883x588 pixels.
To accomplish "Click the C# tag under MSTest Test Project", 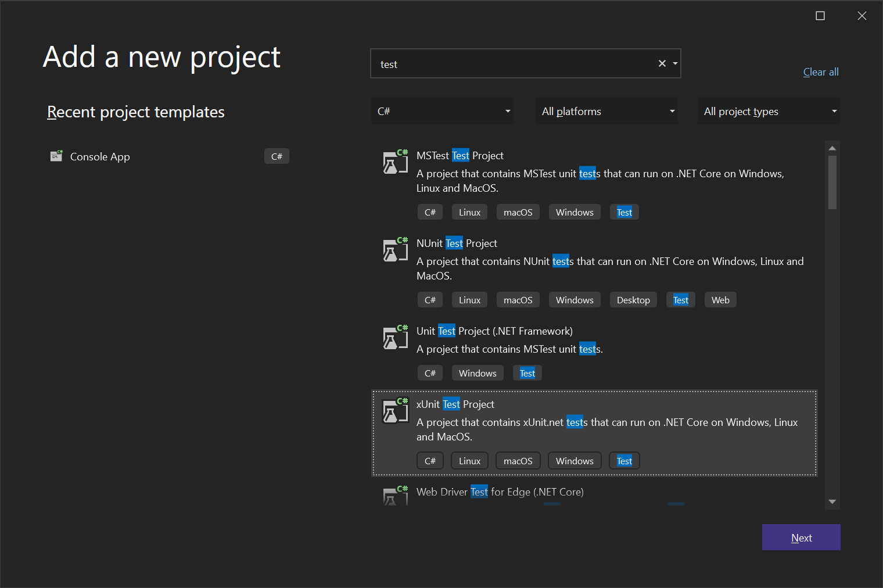I will pyautogui.click(x=430, y=212).
